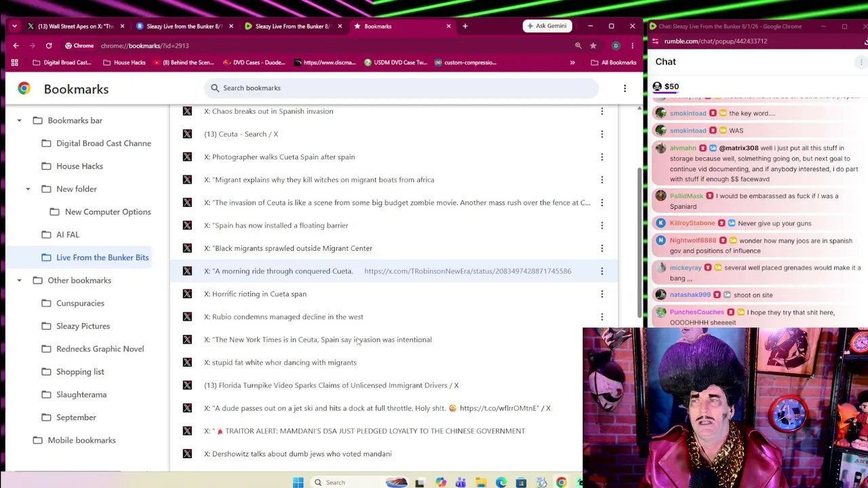Open Copilot from the taskbar

[441, 483]
